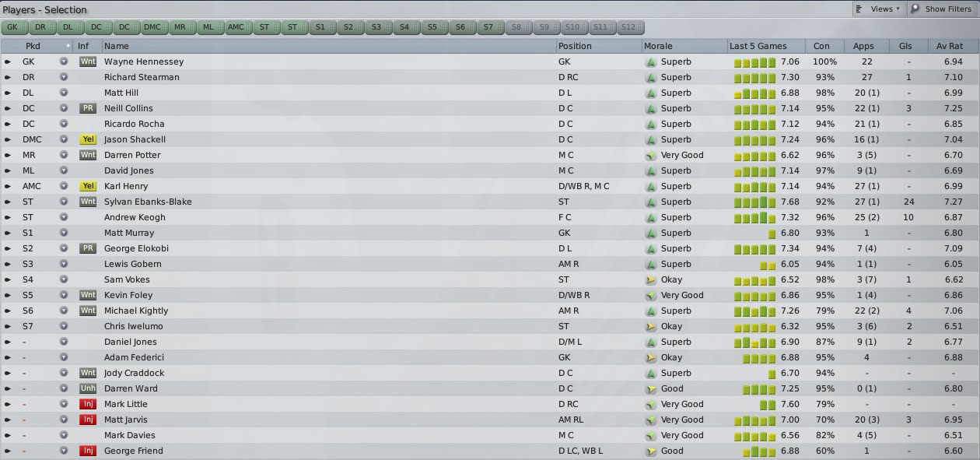Click the Wnt badge beside Jody Craddock
980x460 pixels.
tap(88, 373)
